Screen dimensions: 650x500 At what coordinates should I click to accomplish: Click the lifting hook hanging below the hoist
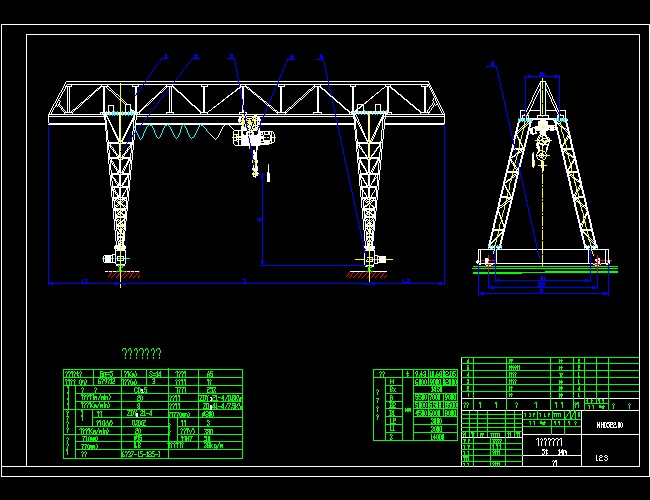(255, 171)
